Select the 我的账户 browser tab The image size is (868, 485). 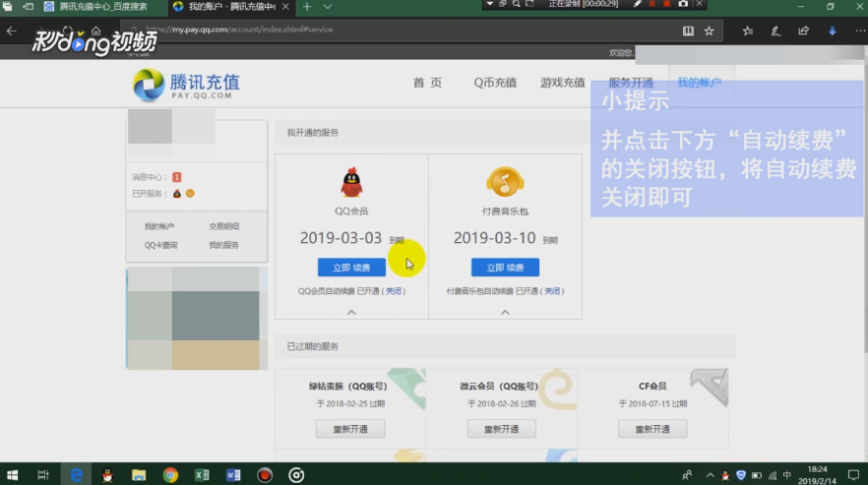coord(231,7)
